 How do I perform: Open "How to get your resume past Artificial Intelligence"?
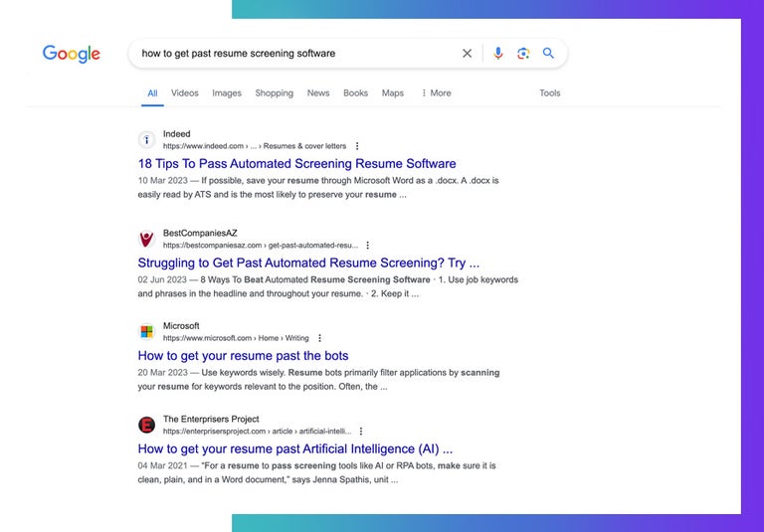[x=295, y=448]
